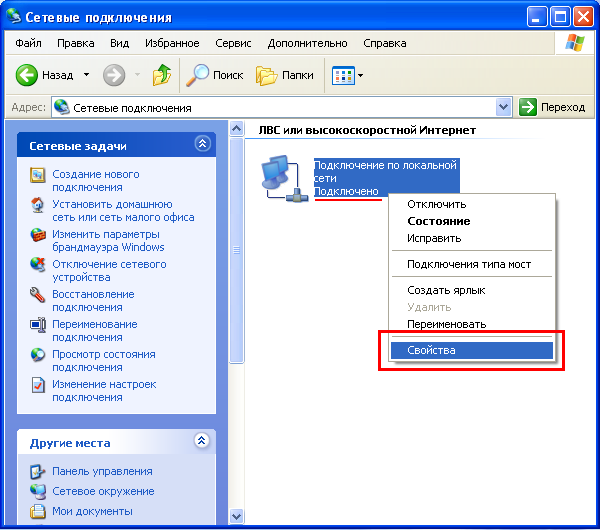Screen dimensions: 600x530
Task: Open the Views dropdown arrow
Action: point(360,75)
